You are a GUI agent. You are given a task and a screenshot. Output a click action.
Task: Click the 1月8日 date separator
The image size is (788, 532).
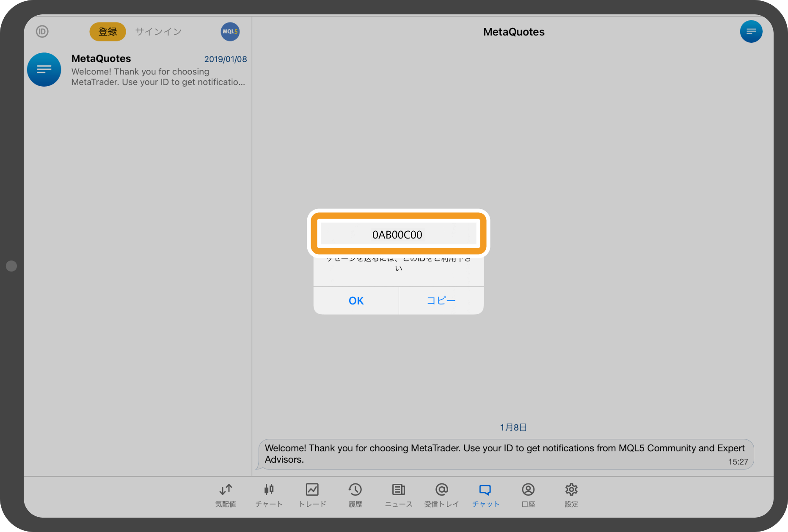tap(513, 427)
